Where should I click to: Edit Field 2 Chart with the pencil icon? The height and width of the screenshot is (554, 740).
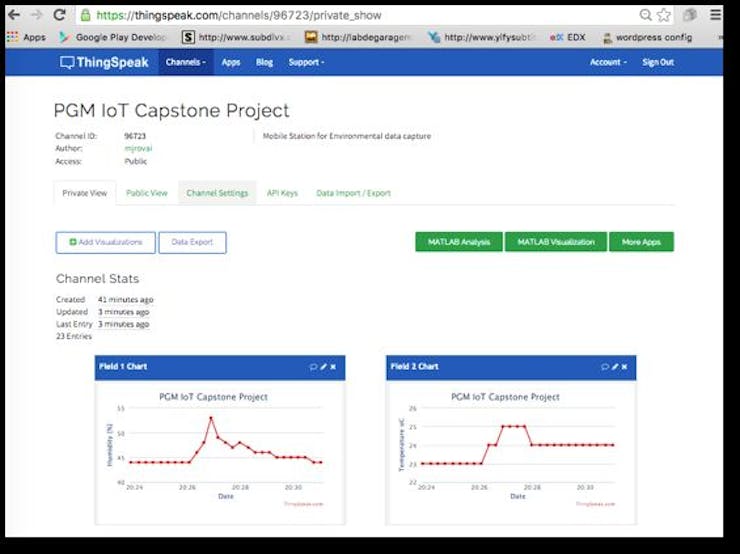pos(615,367)
